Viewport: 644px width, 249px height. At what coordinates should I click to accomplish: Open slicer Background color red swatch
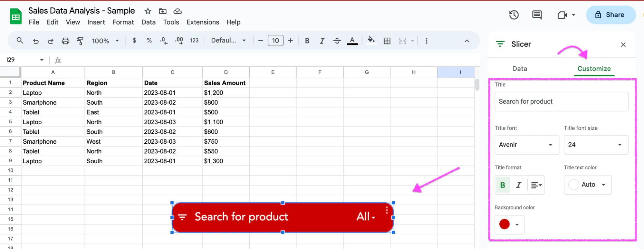click(509, 224)
